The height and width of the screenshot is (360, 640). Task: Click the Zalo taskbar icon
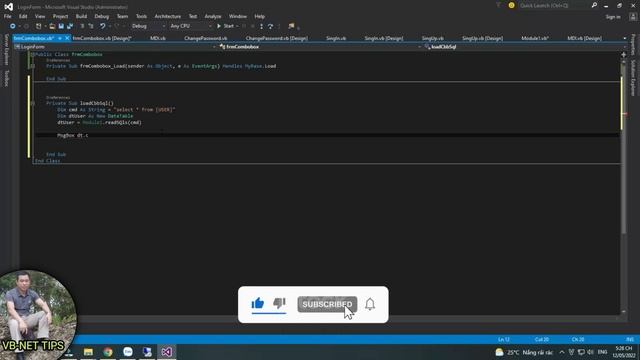click(x=128, y=352)
